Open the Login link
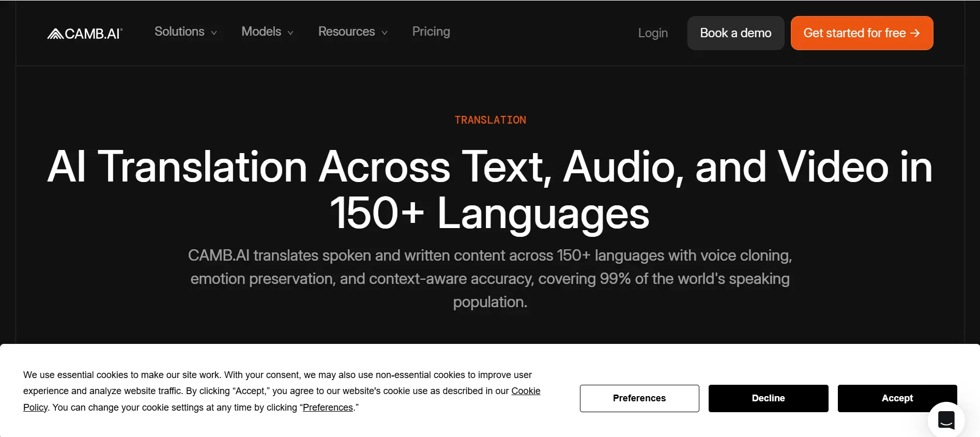Screen dimensions: 980x437 [x=653, y=33]
